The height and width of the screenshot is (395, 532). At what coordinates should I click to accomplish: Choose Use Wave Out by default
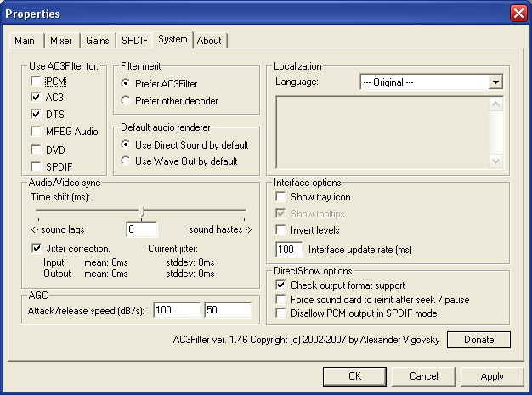pyautogui.click(x=127, y=161)
